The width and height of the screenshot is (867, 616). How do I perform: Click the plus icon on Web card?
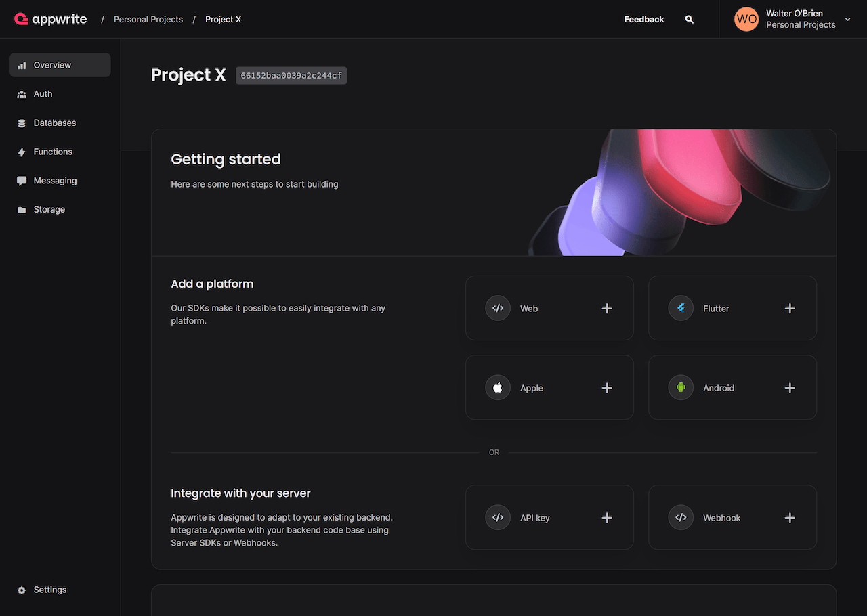click(607, 309)
